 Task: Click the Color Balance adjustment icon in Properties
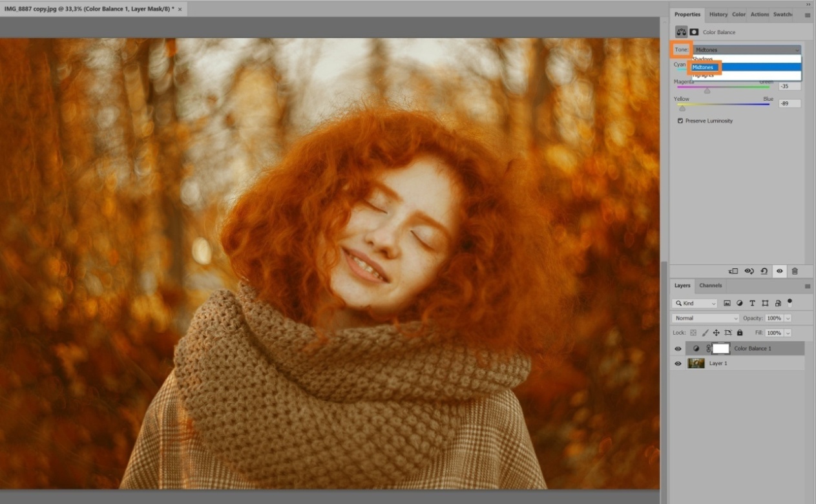click(682, 32)
